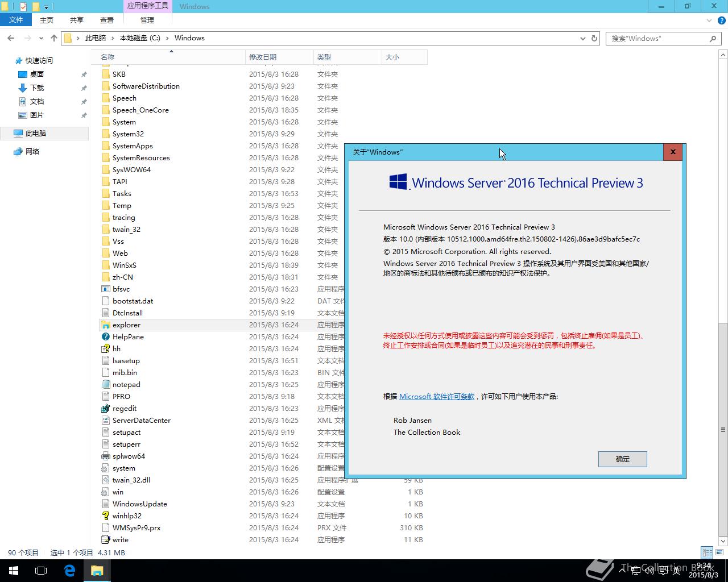
Task: Click the search magnifier icon
Action: [x=713, y=38]
